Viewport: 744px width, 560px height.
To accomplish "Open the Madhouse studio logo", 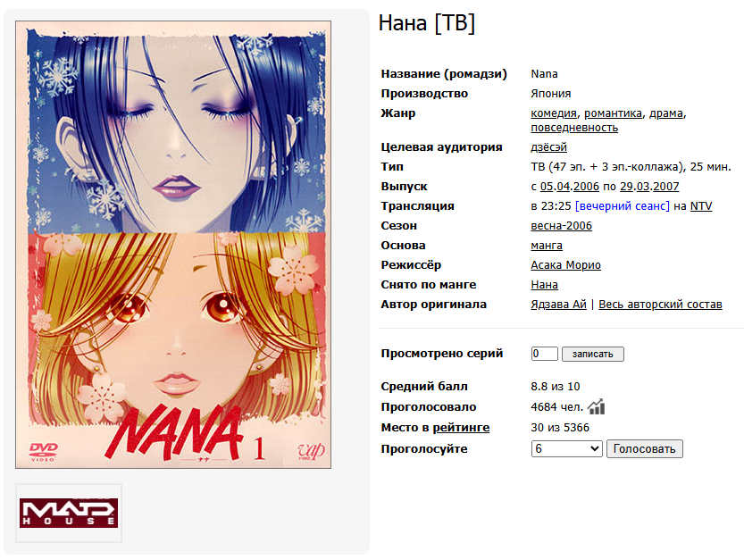I will point(69,513).
